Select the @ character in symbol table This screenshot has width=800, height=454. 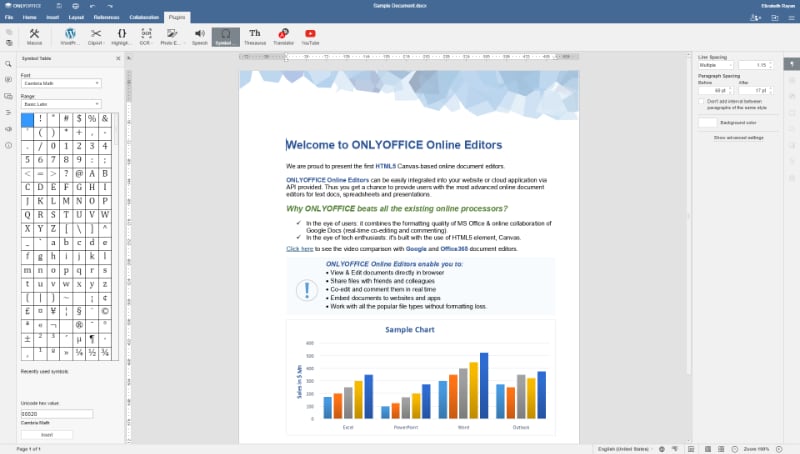click(x=79, y=173)
